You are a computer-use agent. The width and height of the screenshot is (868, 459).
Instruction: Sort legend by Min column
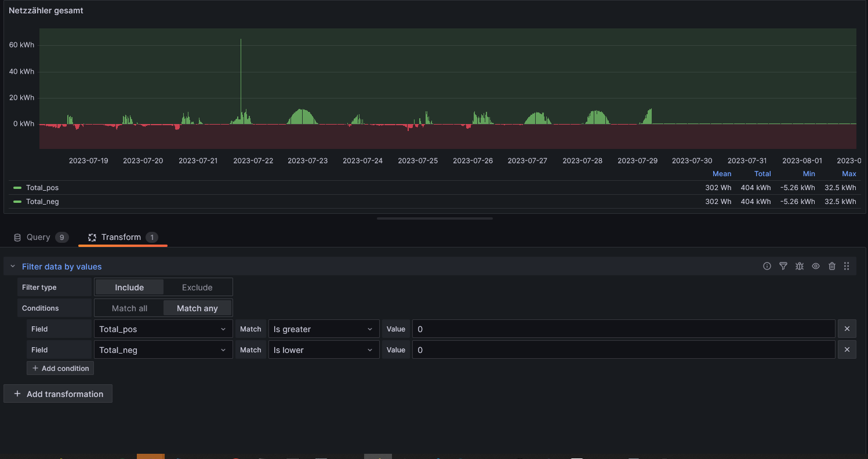(809, 174)
